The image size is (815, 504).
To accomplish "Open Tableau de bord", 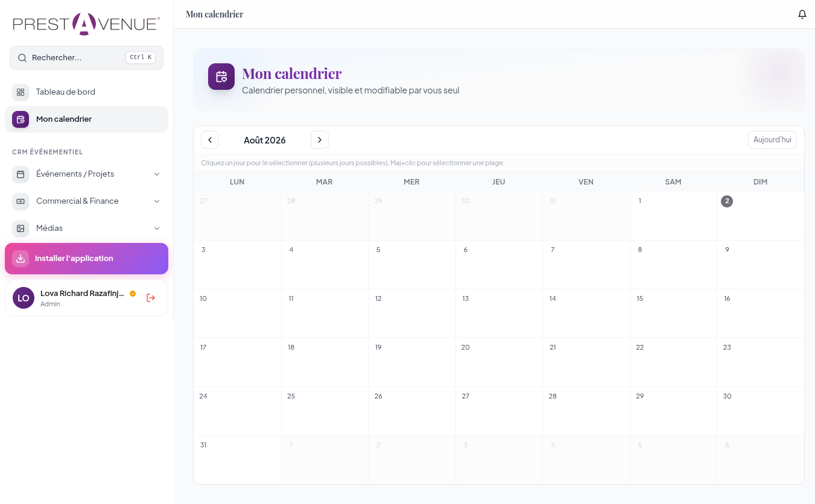I will [86, 92].
